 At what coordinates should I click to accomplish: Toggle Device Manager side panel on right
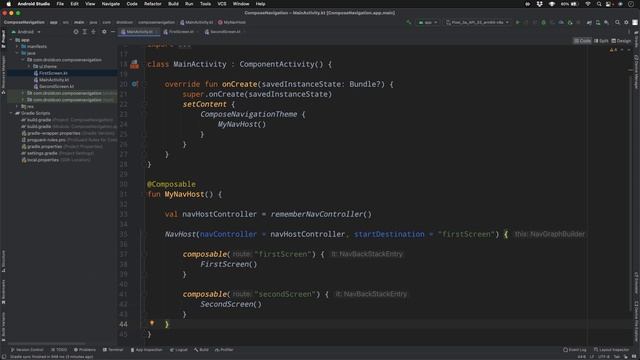click(636, 71)
